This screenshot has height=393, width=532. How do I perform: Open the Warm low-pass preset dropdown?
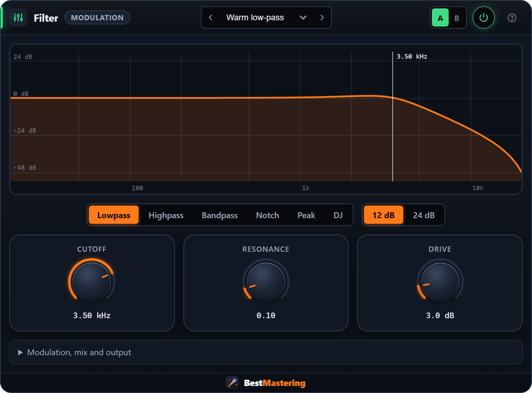[266, 17]
